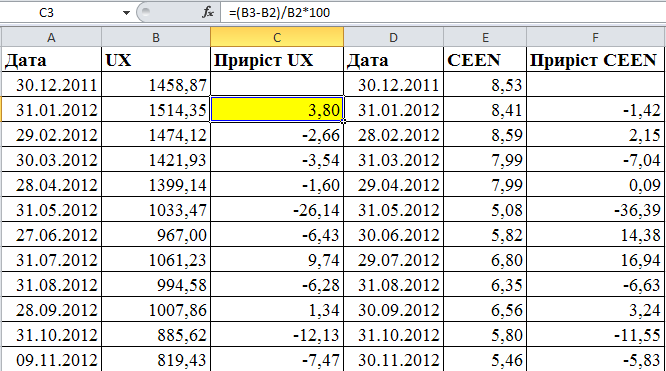Select cell with value -7,04
The height and width of the screenshot is (371, 666).
(x=595, y=160)
